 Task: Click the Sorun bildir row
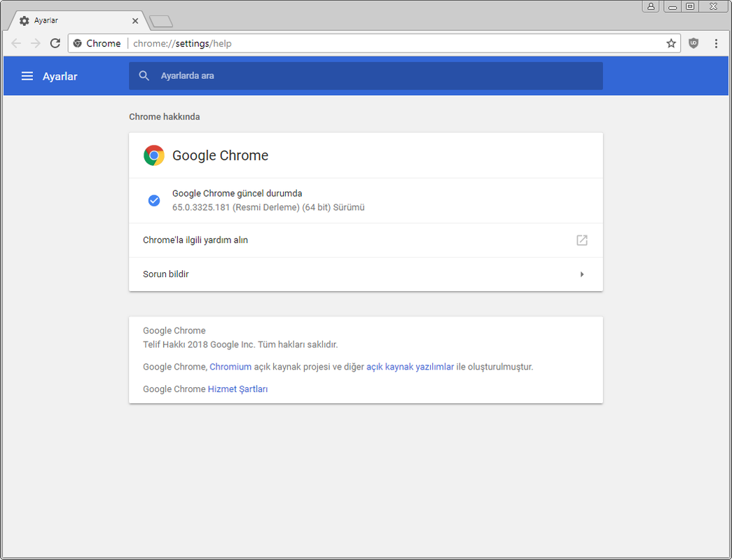366,274
